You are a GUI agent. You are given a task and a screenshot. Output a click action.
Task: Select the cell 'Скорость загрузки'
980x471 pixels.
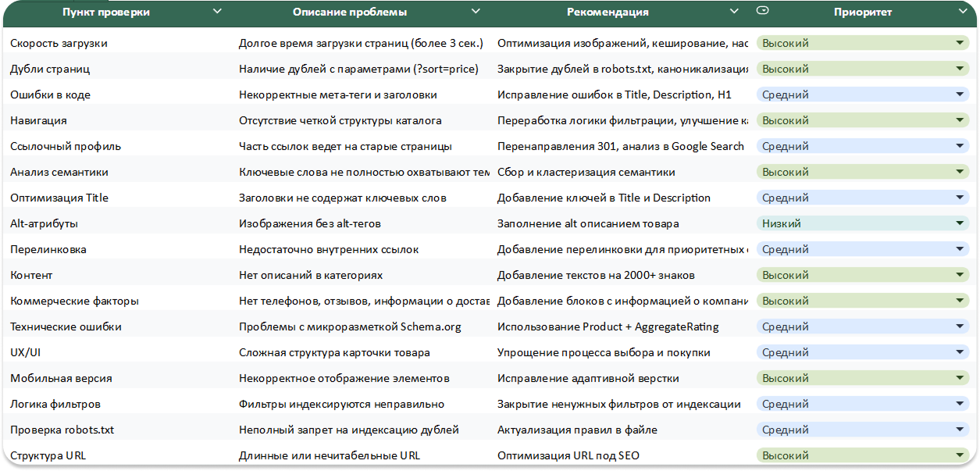(x=59, y=43)
